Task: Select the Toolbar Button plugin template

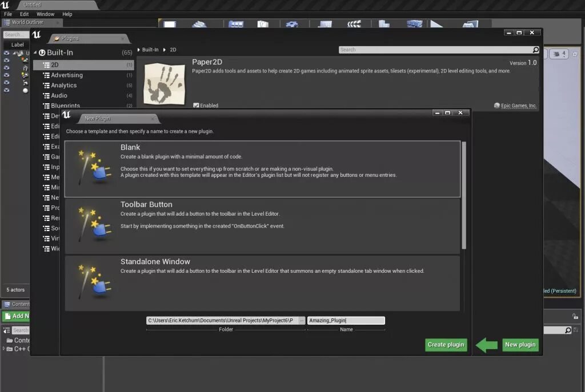Action: tap(262, 226)
